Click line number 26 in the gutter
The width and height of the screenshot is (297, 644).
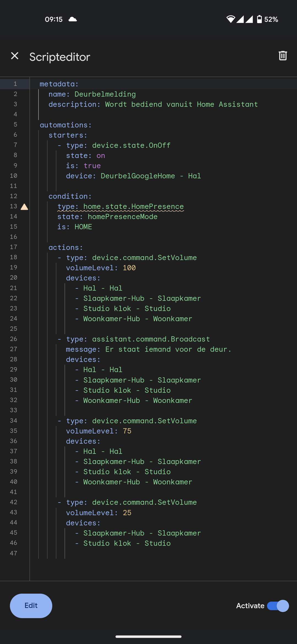point(13,339)
